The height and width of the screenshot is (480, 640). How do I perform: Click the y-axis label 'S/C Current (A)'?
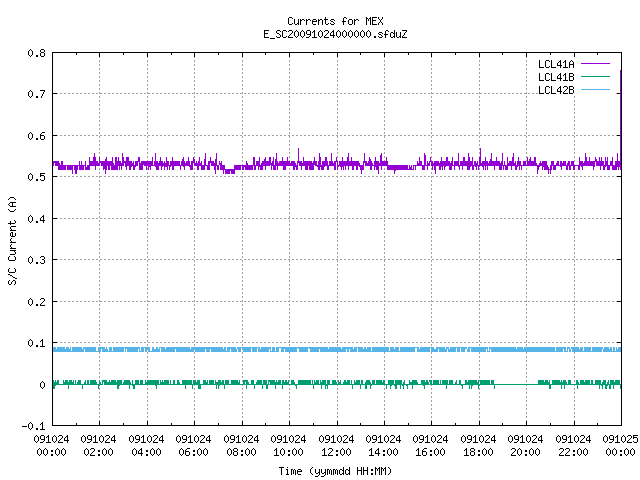point(13,240)
